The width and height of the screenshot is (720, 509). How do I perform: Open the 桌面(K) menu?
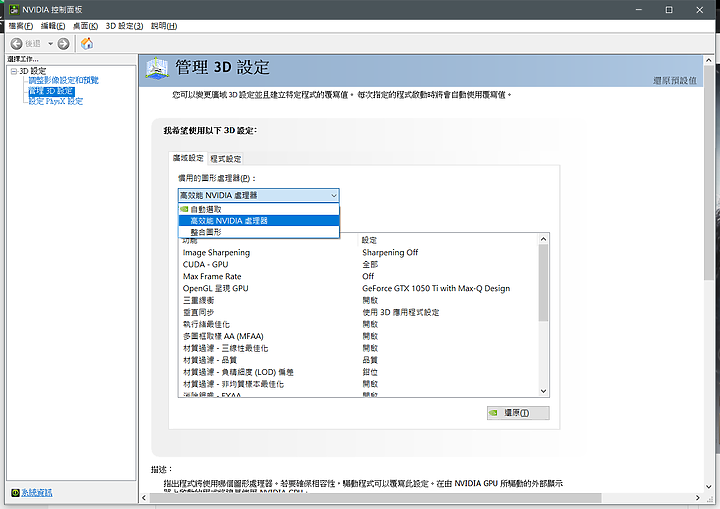click(x=85, y=26)
